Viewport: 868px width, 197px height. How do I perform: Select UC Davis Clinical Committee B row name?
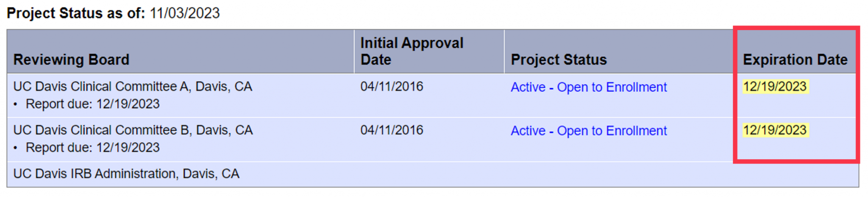click(x=133, y=130)
